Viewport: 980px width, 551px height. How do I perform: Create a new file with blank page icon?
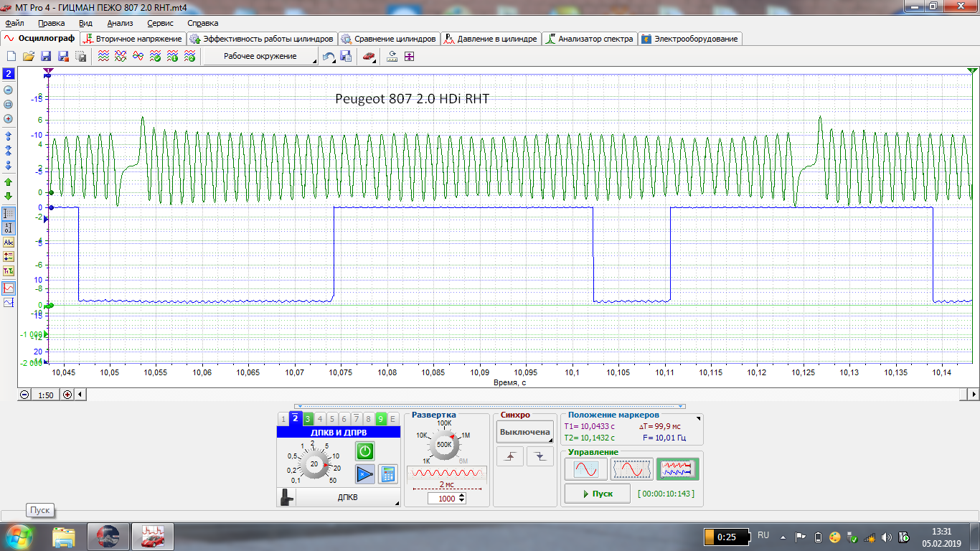[x=11, y=56]
